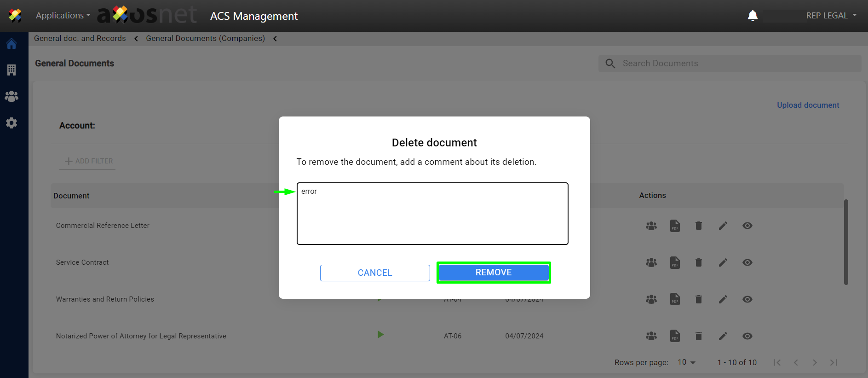Toggle view eye for Notarized Power of Attorney
This screenshot has height=378, width=868.
747,336
